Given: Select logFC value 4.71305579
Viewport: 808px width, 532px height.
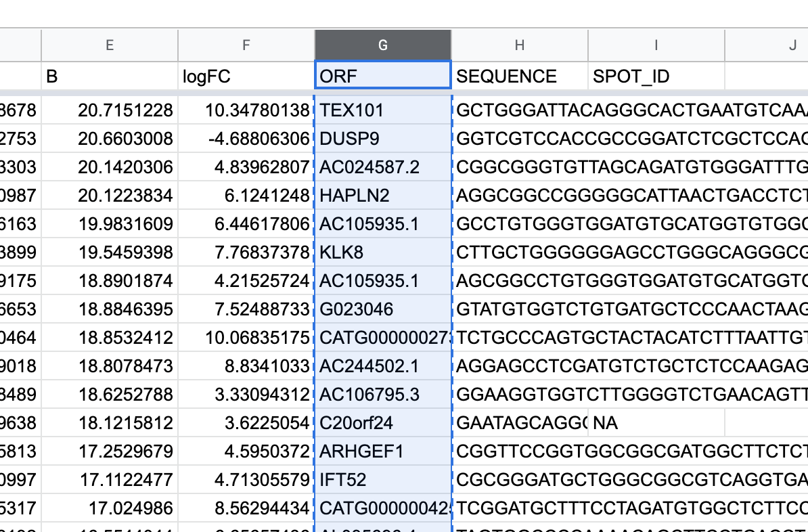Looking at the screenshot, I should click(246, 479).
